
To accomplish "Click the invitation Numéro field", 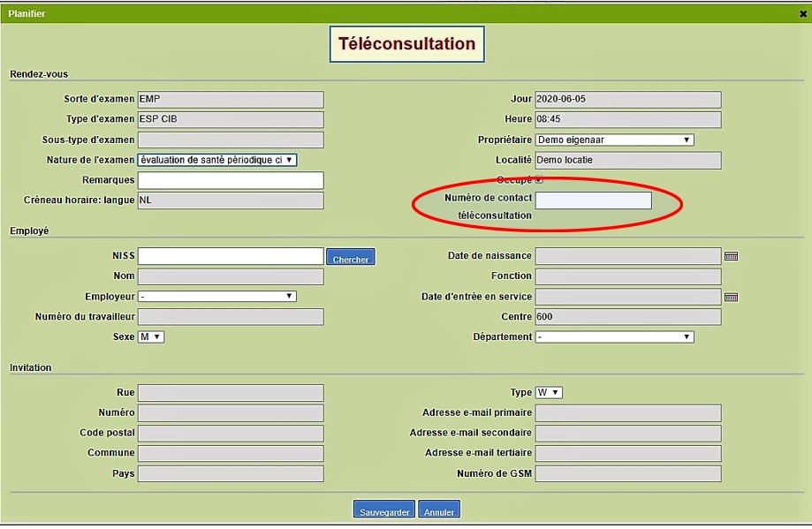I will pyautogui.click(x=231, y=413).
